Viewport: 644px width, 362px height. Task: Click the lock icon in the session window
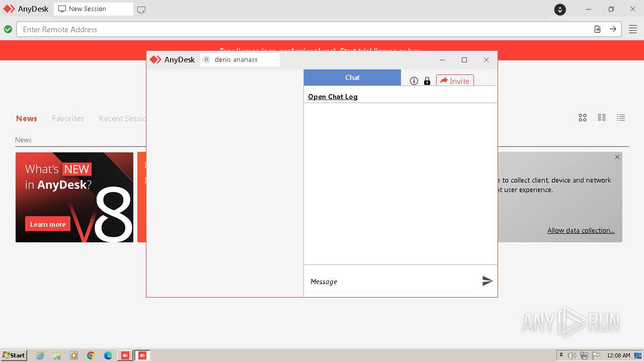[427, 81]
